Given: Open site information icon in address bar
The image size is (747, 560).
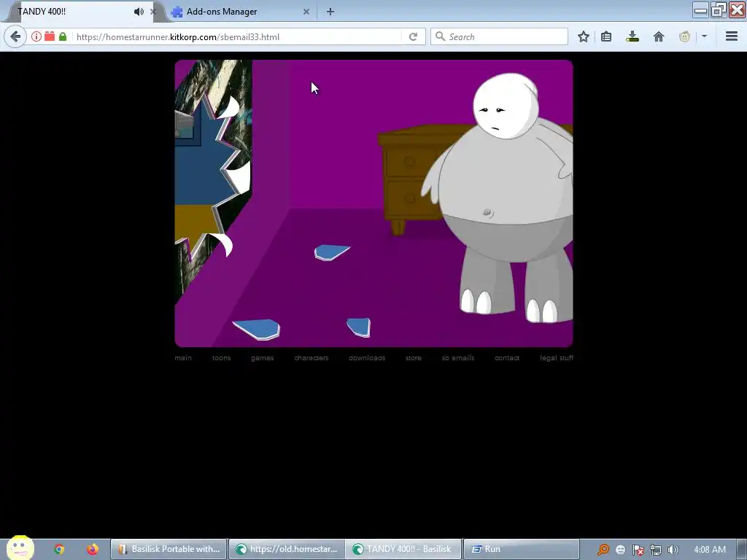Looking at the screenshot, I should (x=36, y=36).
